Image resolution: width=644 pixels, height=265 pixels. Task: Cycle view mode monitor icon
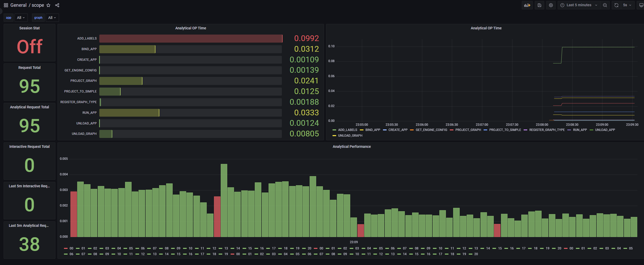coord(641,5)
